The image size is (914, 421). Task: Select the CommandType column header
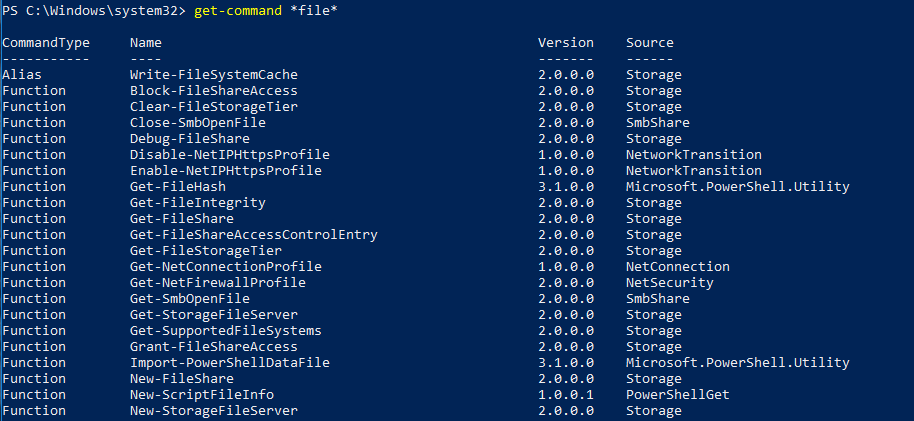[x=46, y=43]
